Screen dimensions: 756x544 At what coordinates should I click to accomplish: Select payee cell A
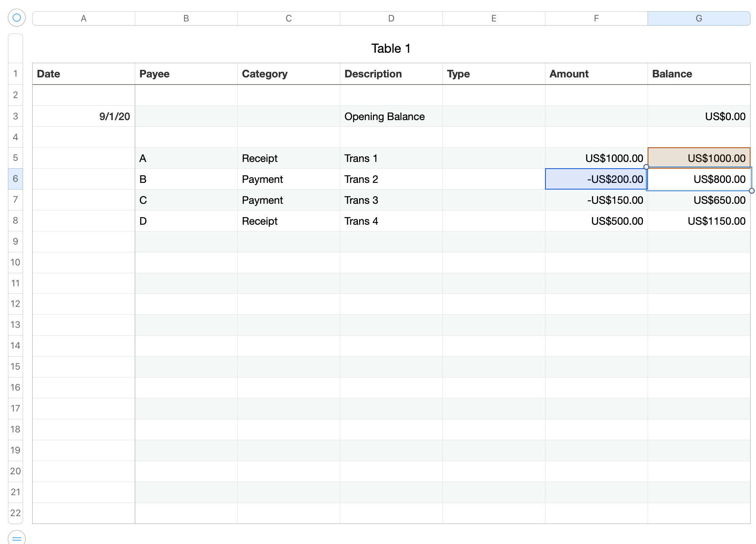pyautogui.click(x=186, y=158)
